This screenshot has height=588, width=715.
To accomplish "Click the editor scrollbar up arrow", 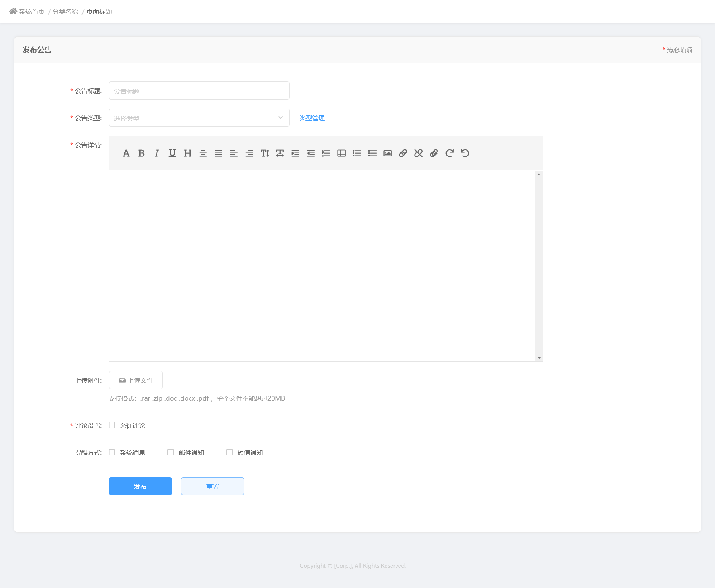I will (539, 174).
